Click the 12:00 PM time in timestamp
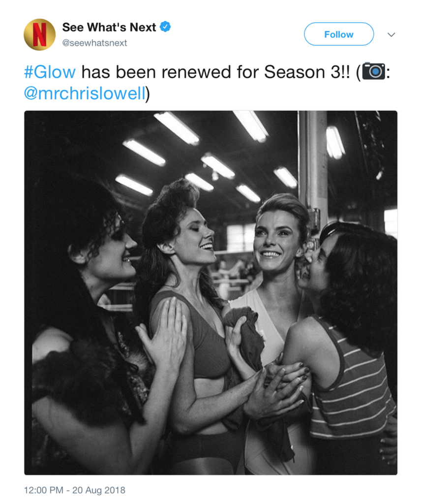This screenshot has height=504, width=421. click(x=44, y=490)
